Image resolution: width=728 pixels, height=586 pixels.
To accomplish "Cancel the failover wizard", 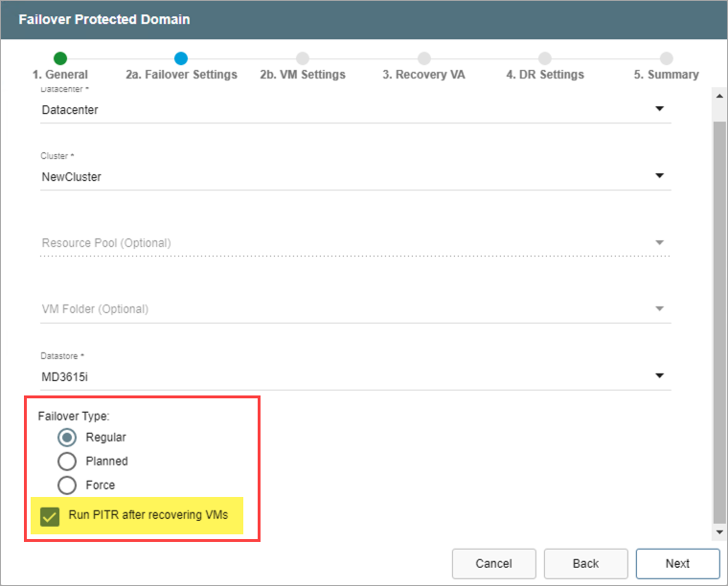I will tap(493, 563).
